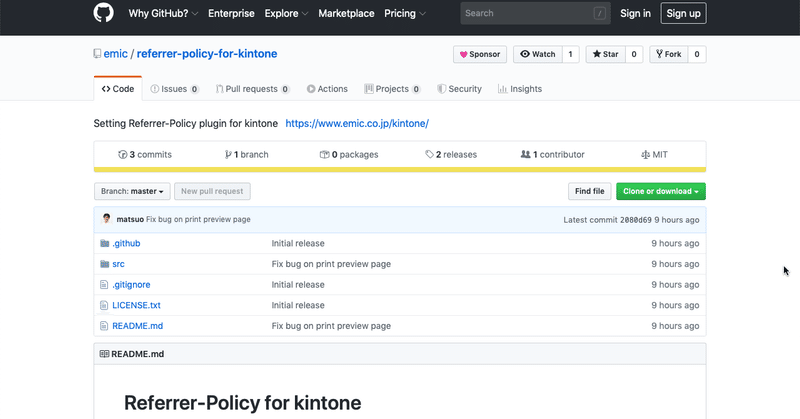This screenshot has height=419, width=800.
Task: Select the Code tab
Action: (118, 88)
